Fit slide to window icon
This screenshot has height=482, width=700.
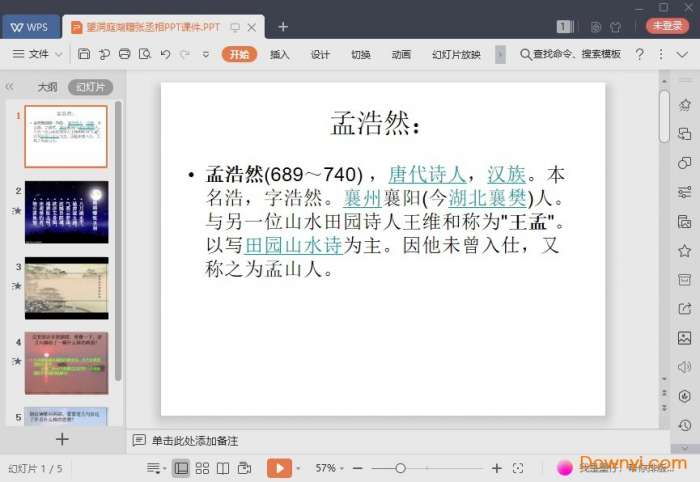point(518,468)
